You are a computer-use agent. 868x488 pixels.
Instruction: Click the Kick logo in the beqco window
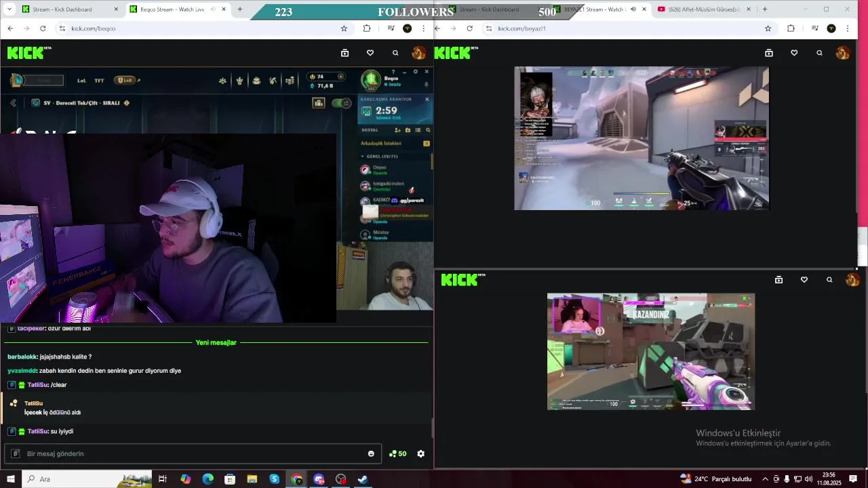click(x=29, y=53)
